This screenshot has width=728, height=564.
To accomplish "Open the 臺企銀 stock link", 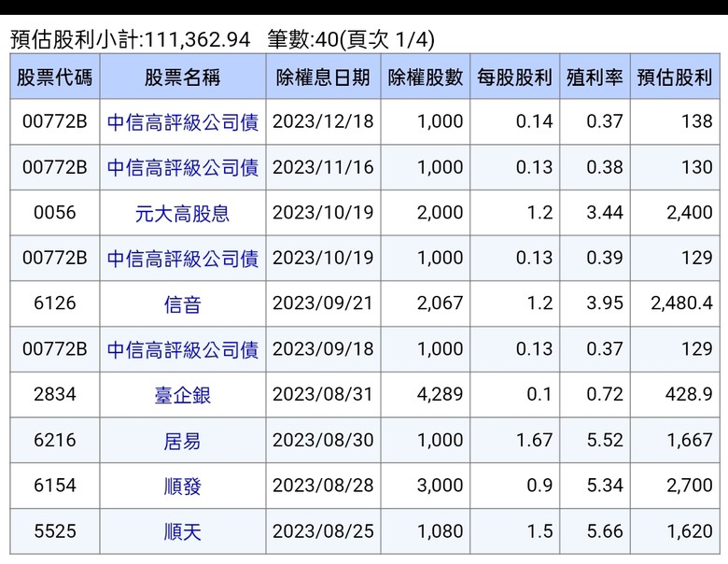I will [182, 395].
